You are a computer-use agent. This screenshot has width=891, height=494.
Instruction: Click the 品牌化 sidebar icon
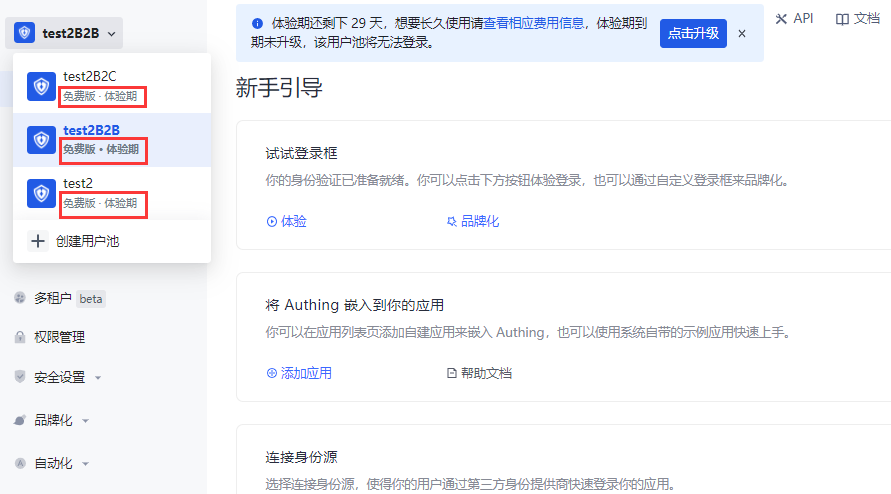[20, 420]
